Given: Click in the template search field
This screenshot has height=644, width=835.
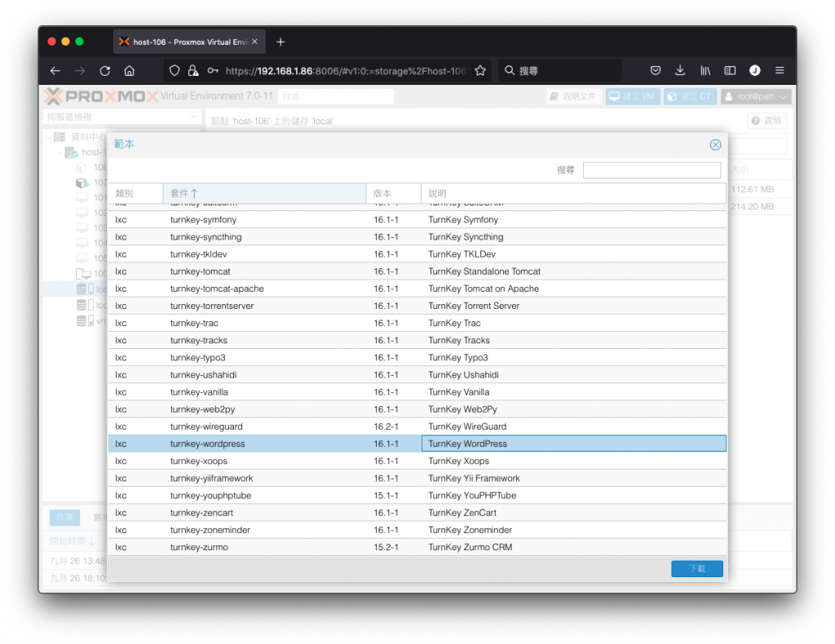Looking at the screenshot, I should [x=652, y=170].
